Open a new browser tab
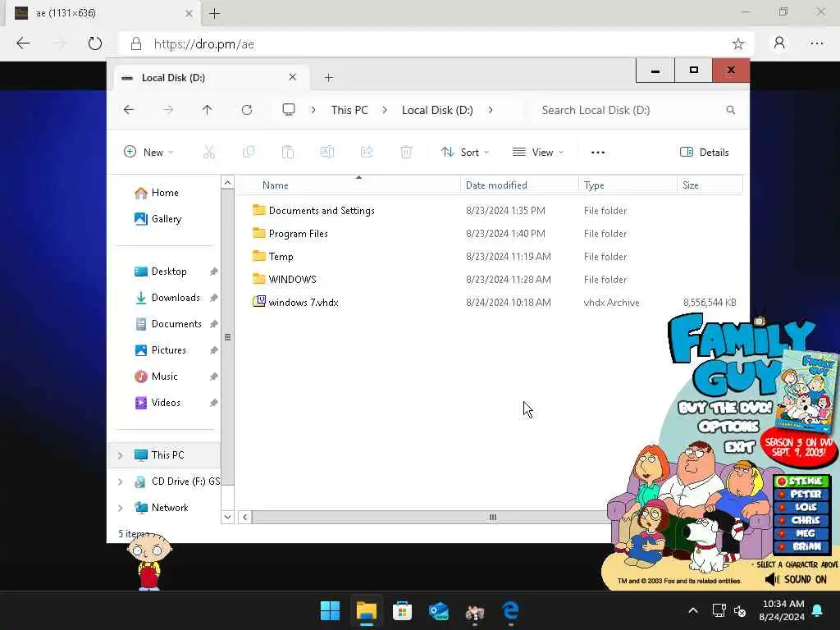Viewport: 840px width, 630px height. (x=214, y=13)
